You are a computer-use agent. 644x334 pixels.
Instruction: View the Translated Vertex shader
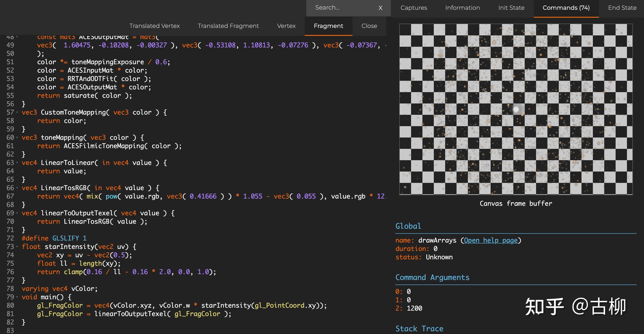[x=155, y=26]
